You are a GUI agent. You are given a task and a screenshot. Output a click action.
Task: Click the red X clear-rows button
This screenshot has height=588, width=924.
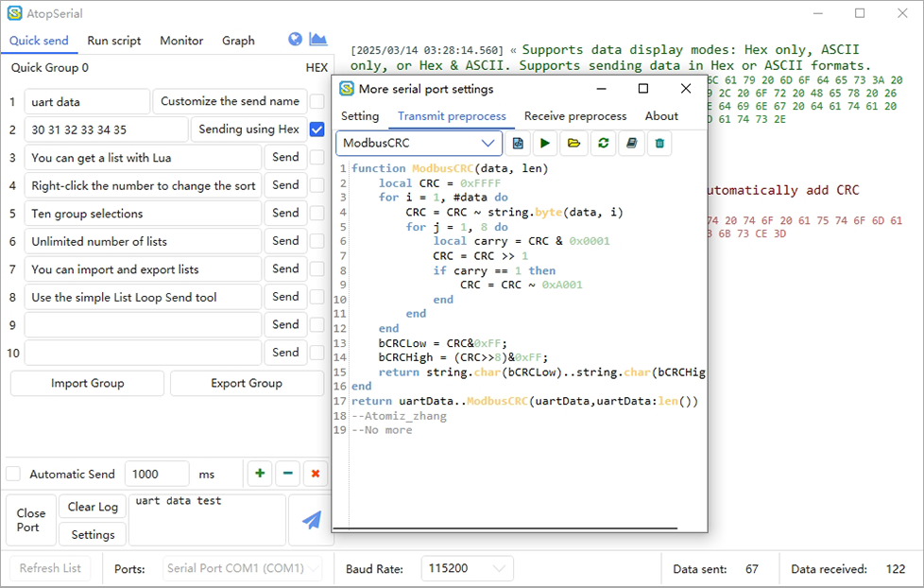point(316,474)
